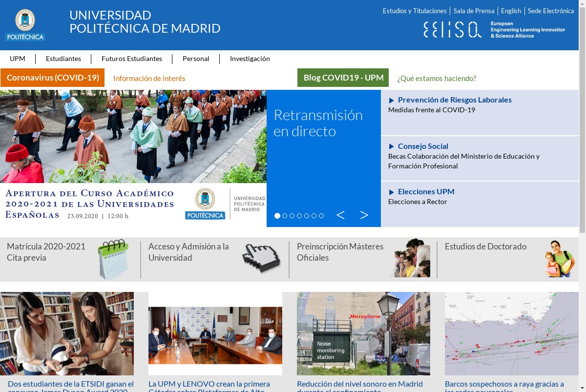Click Medidas frente al COVID-19 text

432,110
